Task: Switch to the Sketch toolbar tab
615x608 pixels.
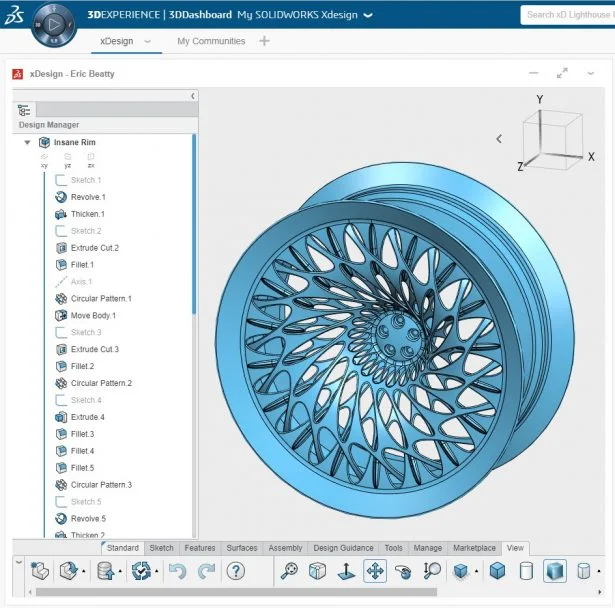Action: [161, 548]
